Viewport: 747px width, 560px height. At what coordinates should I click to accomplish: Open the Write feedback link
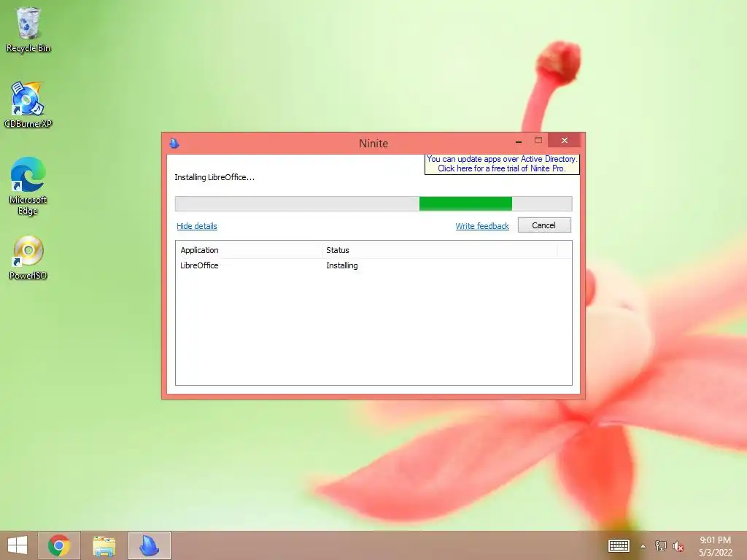tap(482, 226)
